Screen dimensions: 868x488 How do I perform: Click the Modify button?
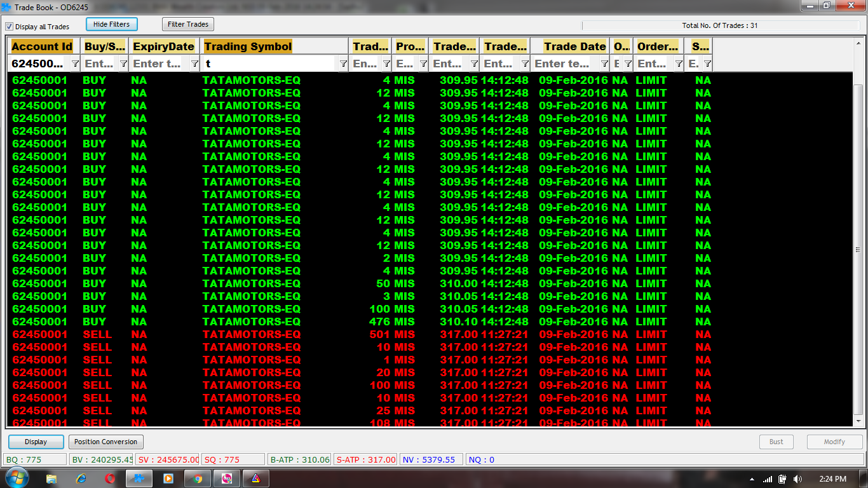tap(834, 442)
